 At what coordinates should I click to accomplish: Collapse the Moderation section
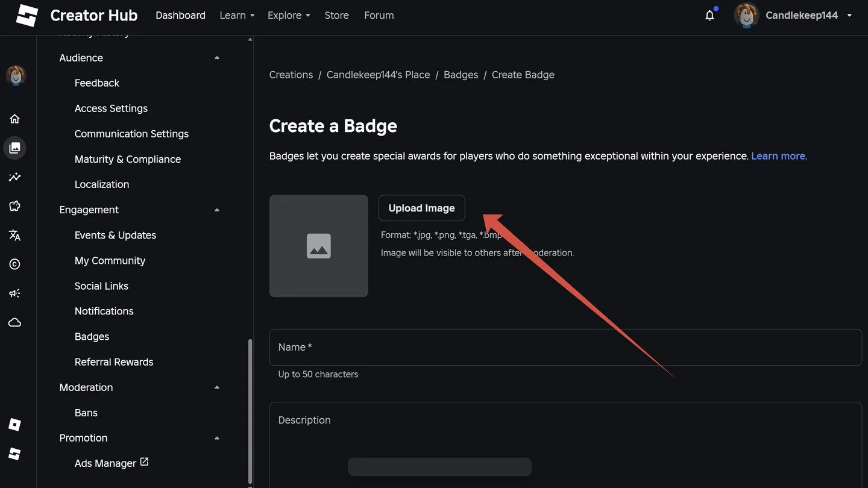217,387
